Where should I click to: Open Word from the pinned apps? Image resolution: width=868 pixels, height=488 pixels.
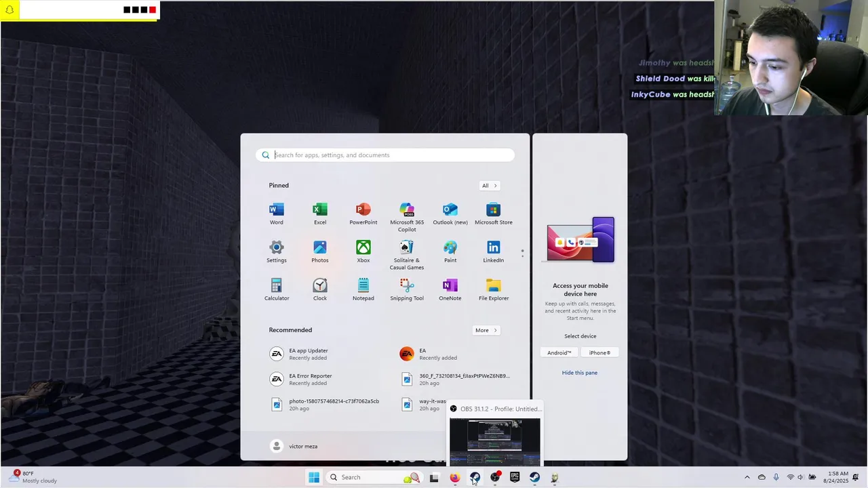(x=277, y=213)
